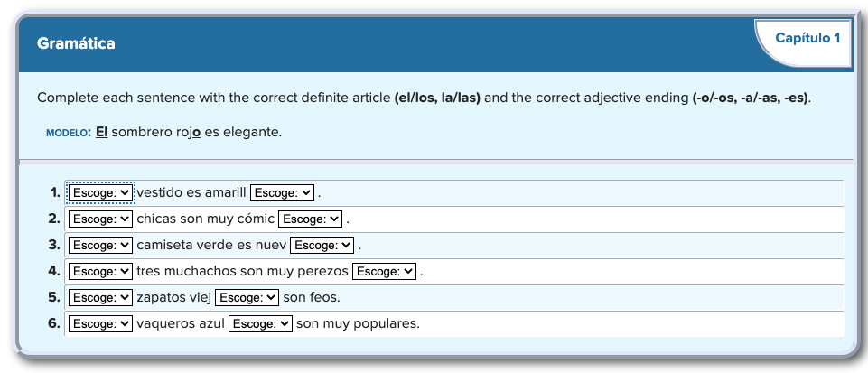Open ending dropdown after 'perezos'
Image resolution: width=868 pixels, height=373 pixels.
(384, 271)
